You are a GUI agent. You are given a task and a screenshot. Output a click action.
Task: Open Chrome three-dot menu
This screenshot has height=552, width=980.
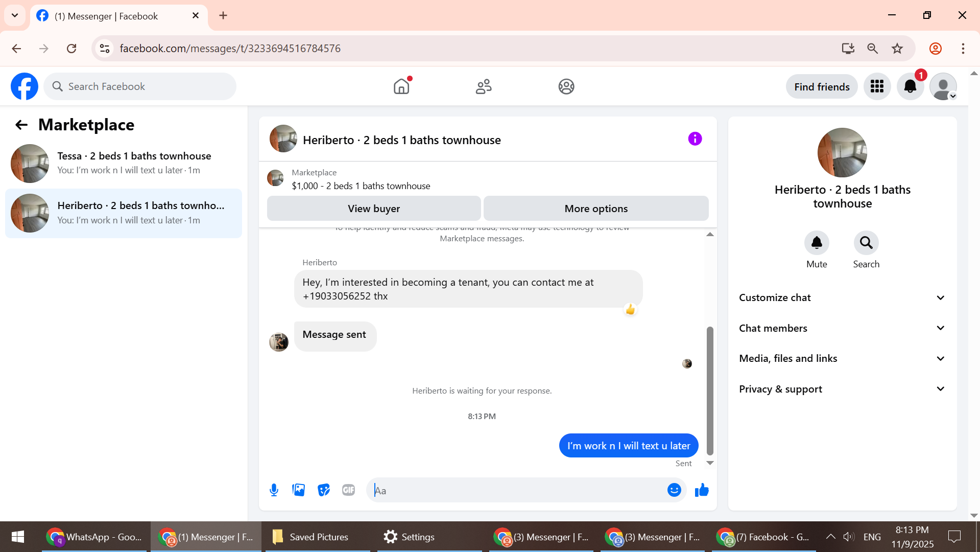tap(963, 49)
